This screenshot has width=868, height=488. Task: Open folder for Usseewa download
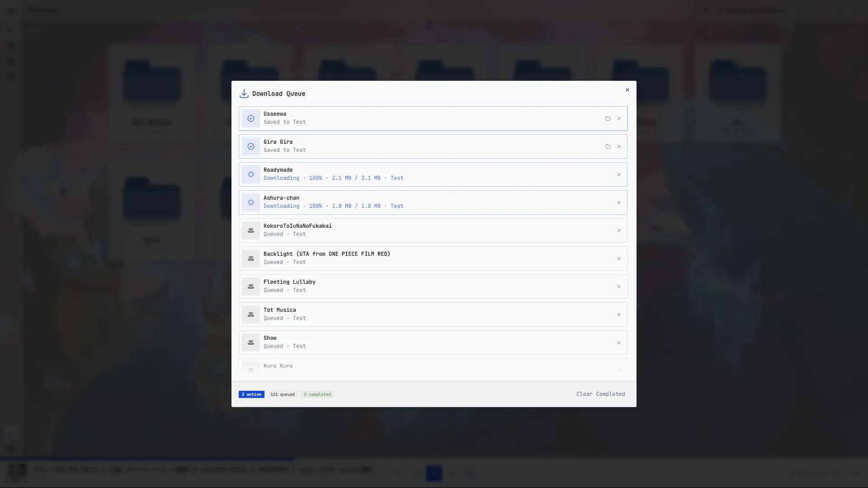tap(608, 118)
